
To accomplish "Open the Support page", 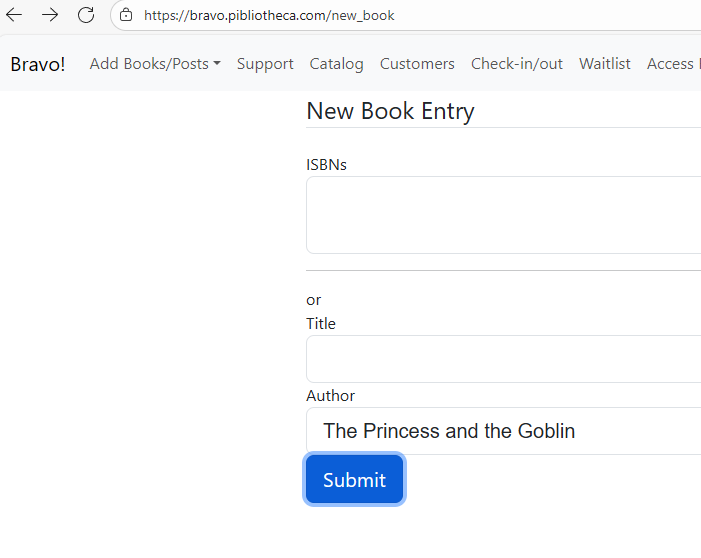I will [265, 64].
